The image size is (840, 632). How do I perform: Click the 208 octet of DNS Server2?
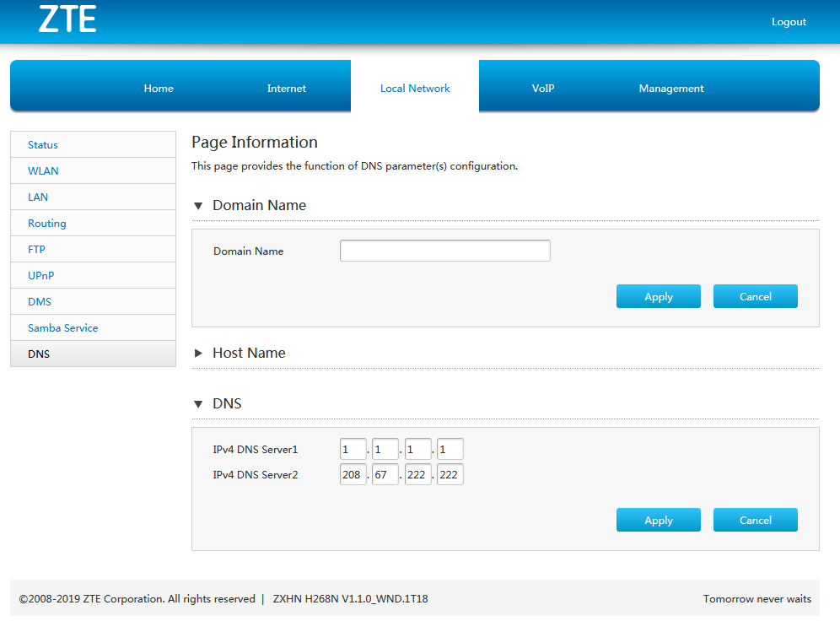pos(353,474)
